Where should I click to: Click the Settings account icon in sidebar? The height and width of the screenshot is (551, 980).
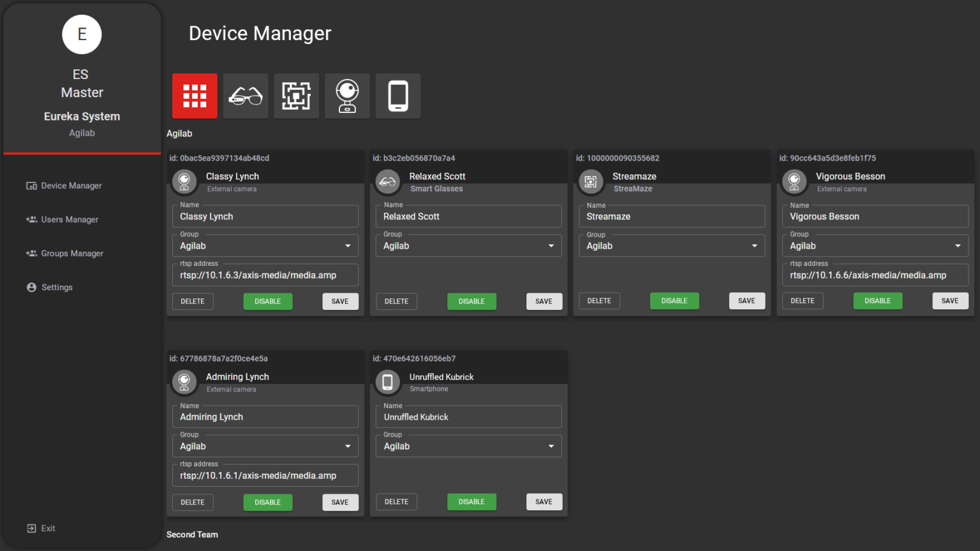31,287
